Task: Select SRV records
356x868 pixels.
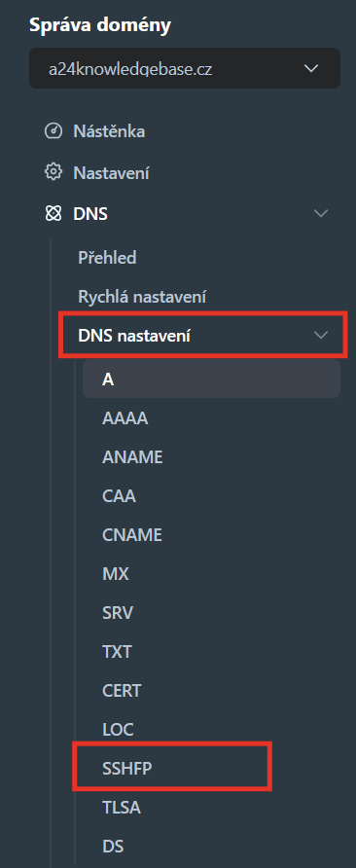Action: click(118, 613)
